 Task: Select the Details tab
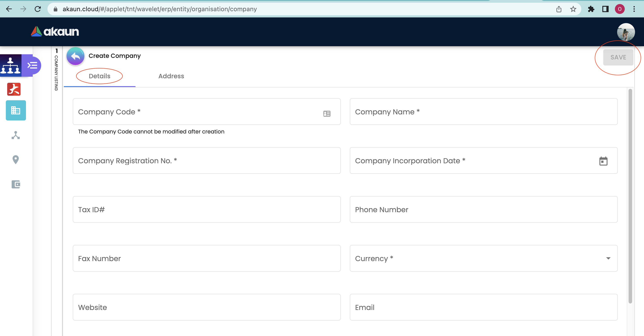pos(99,76)
